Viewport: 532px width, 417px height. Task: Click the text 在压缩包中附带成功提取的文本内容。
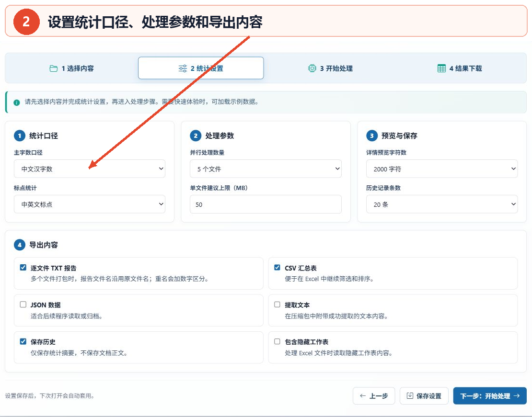[336, 316]
